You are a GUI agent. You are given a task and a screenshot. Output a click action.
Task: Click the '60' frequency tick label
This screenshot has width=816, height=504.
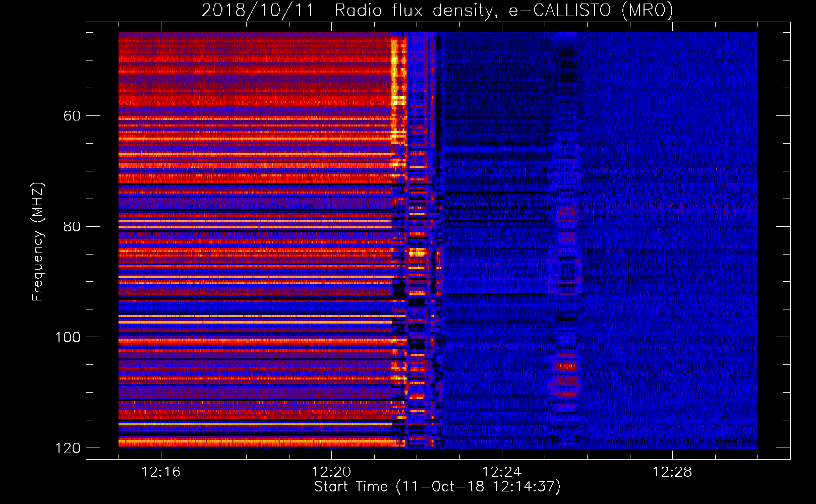click(72, 116)
